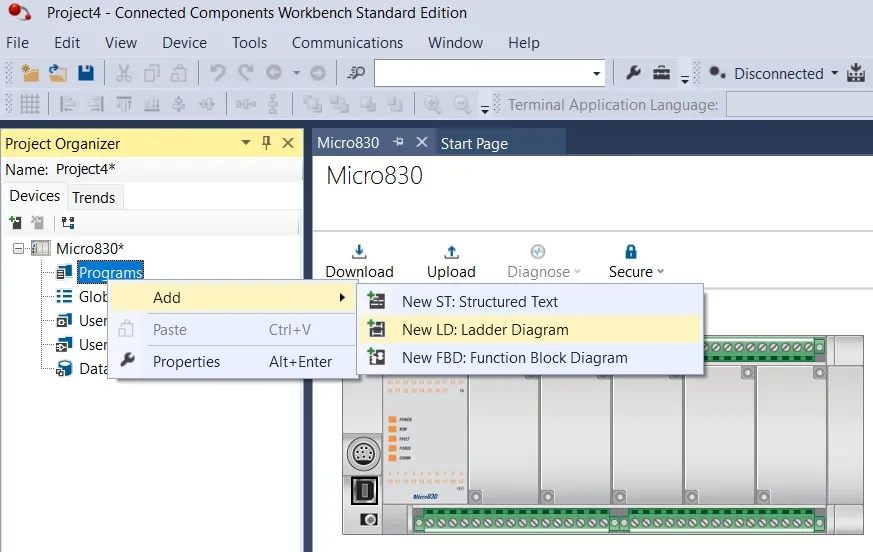Click the Bring to Front icon
The width and height of the screenshot is (873, 552).
312,104
